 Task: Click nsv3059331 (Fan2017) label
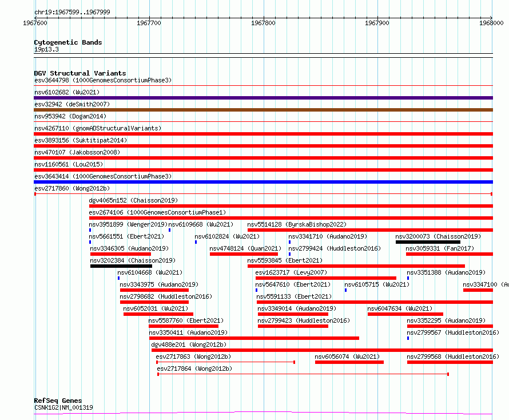[x=440, y=248]
